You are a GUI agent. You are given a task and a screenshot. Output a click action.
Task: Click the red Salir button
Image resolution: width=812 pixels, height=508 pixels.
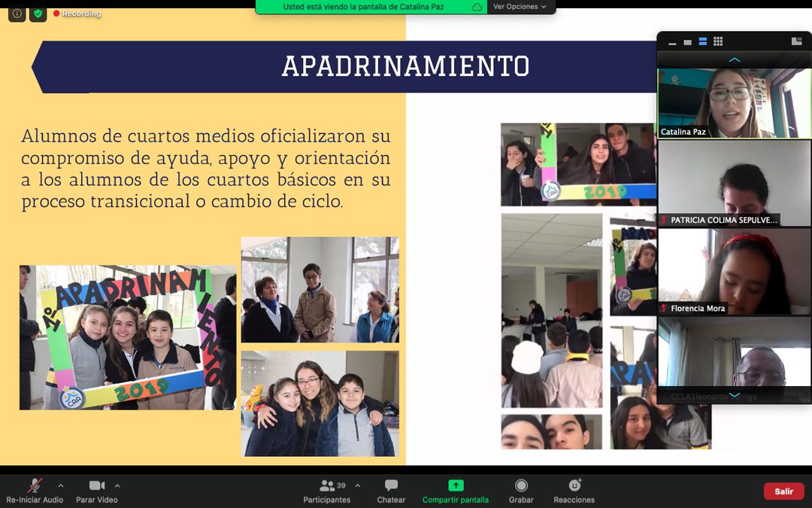pos(783,491)
